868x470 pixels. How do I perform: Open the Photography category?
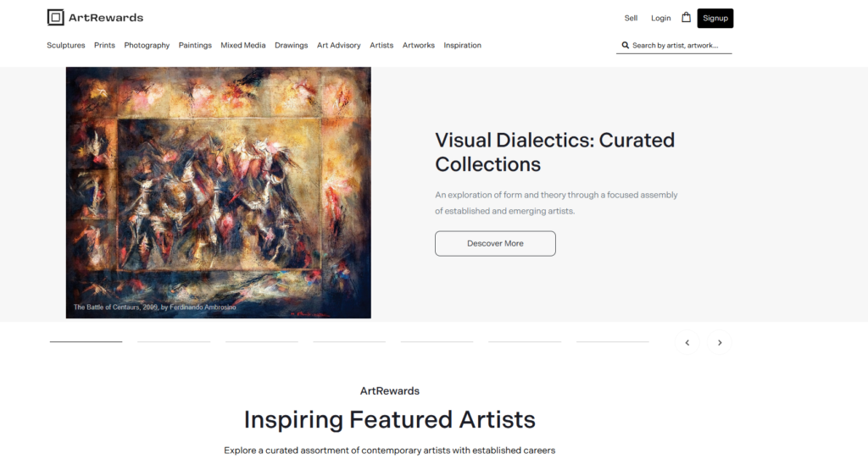147,46
